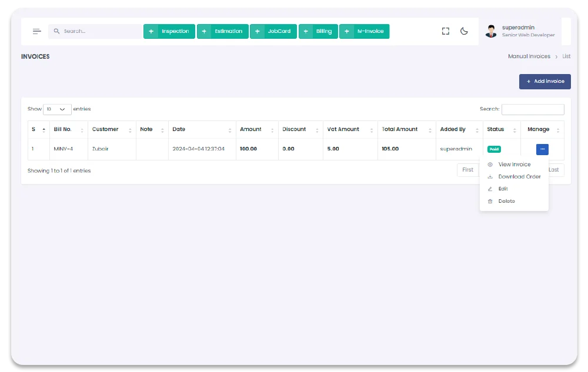588x372 pixels.
Task: Open the Manual Invoices breadcrumb link
Action: (x=529, y=56)
